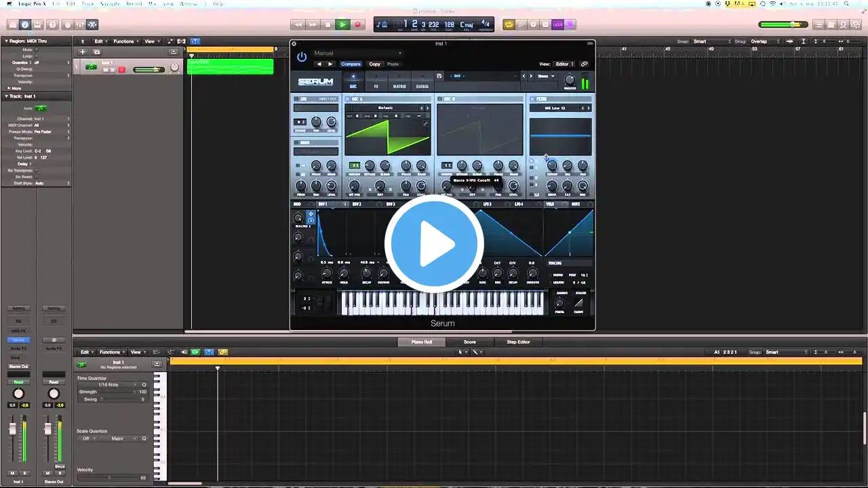868x488 pixels.
Task: Rewind the project with the transport
Action: (298, 25)
